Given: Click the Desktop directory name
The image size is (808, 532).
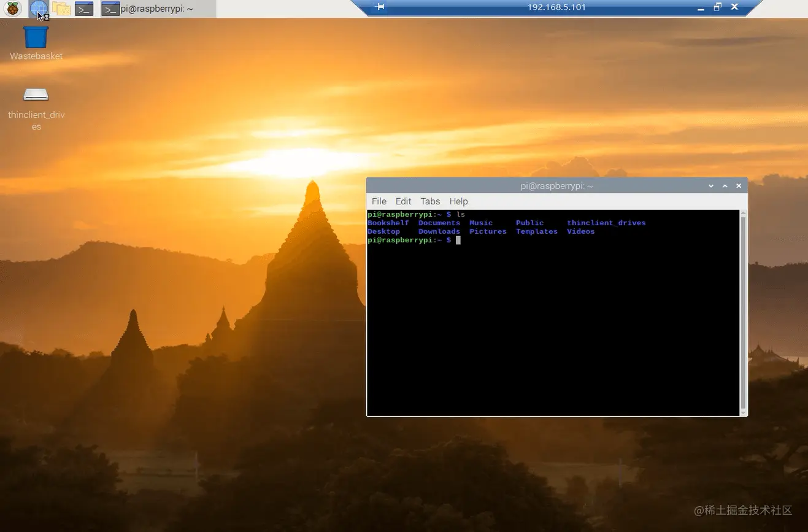Looking at the screenshot, I should (383, 231).
